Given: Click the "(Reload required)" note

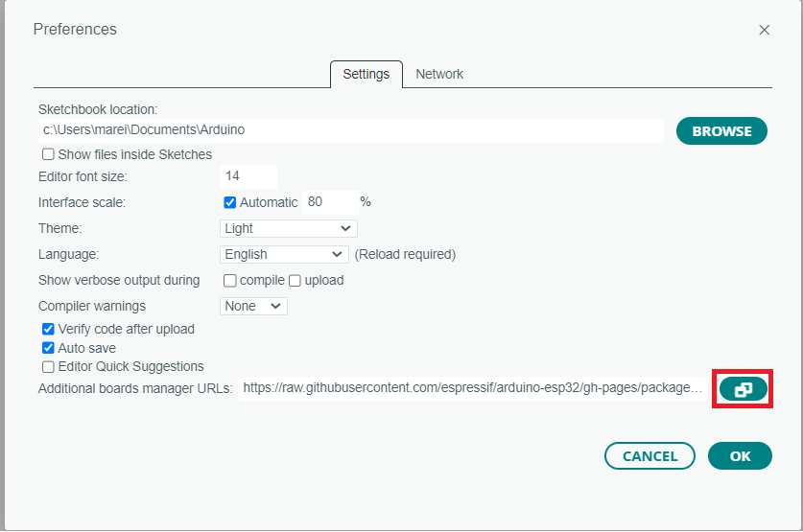Looking at the screenshot, I should click(405, 255).
